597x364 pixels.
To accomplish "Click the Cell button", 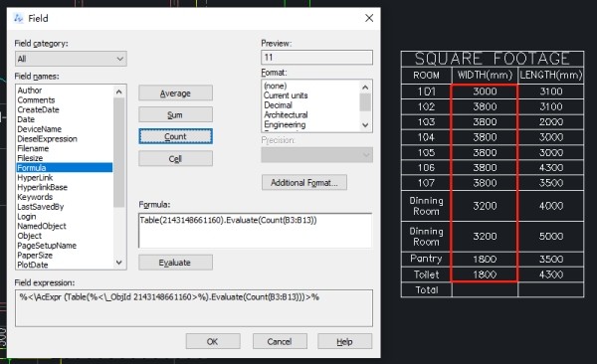I will point(175,159).
